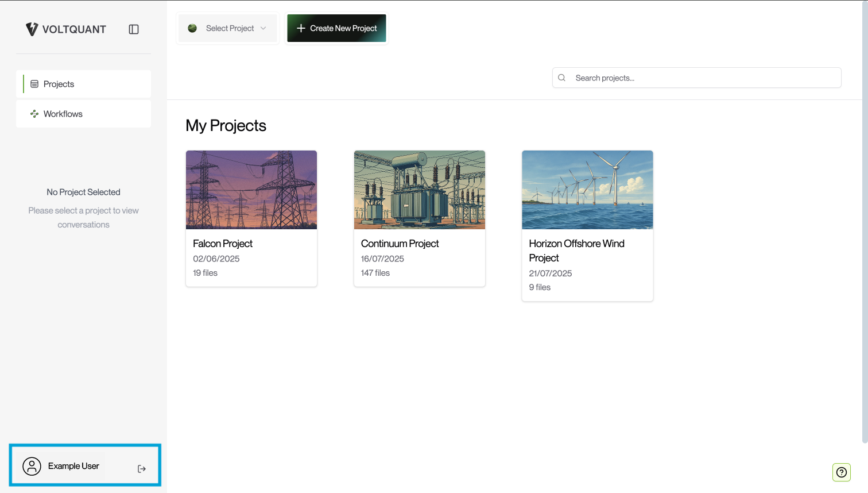Click the vertical page scrollbar
The image size is (868, 493).
865,230
